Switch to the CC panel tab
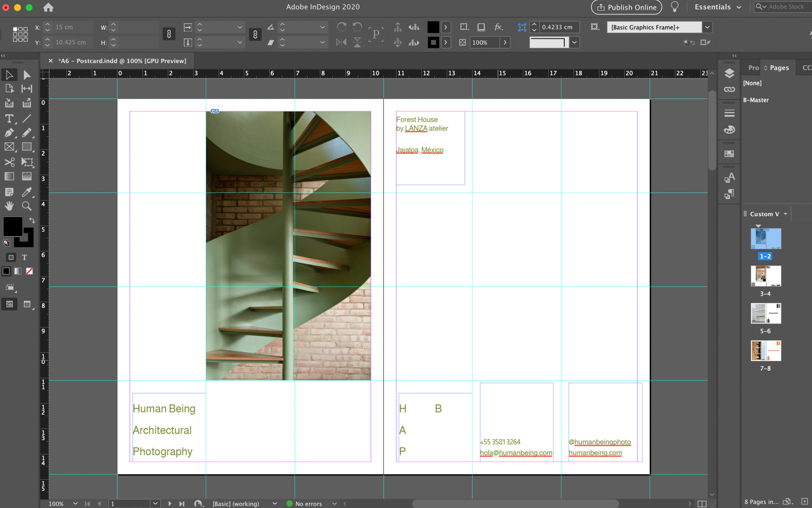 click(x=806, y=68)
